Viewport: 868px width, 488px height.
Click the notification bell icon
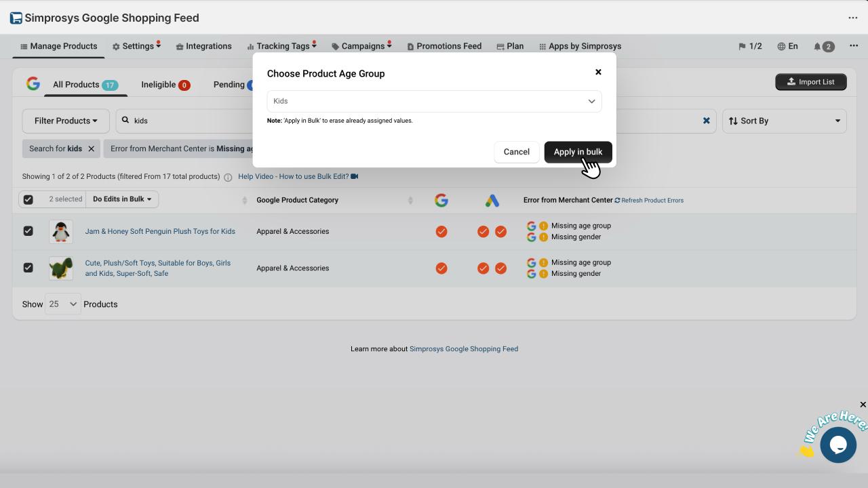point(817,46)
